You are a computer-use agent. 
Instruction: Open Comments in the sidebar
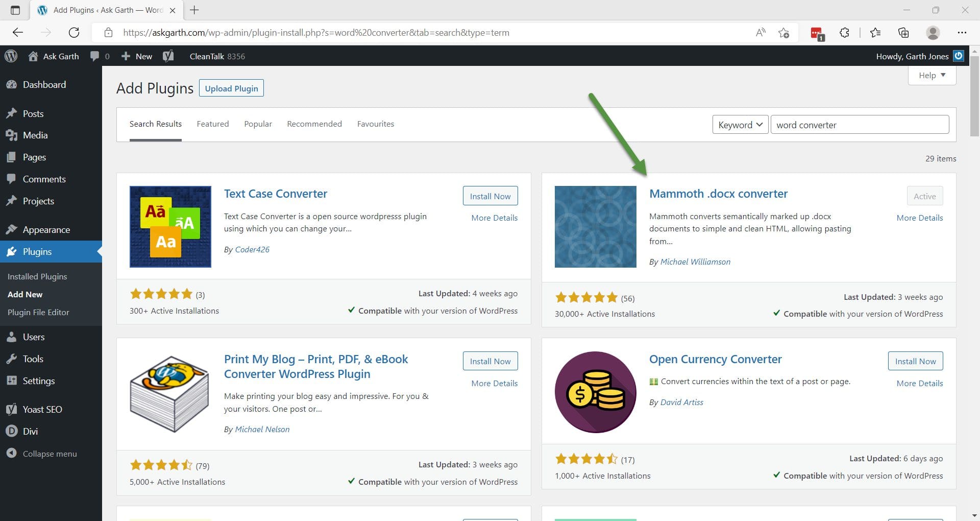pyautogui.click(x=51, y=179)
